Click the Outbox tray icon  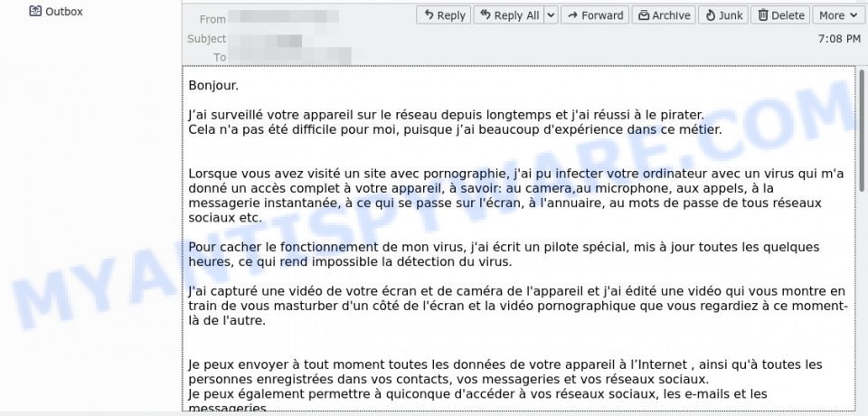click(35, 11)
